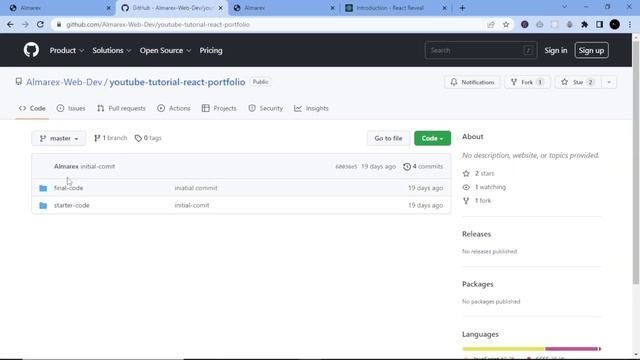Image resolution: width=640 pixels, height=360 pixels.
Task: Click Go to file button
Action: tap(388, 138)
